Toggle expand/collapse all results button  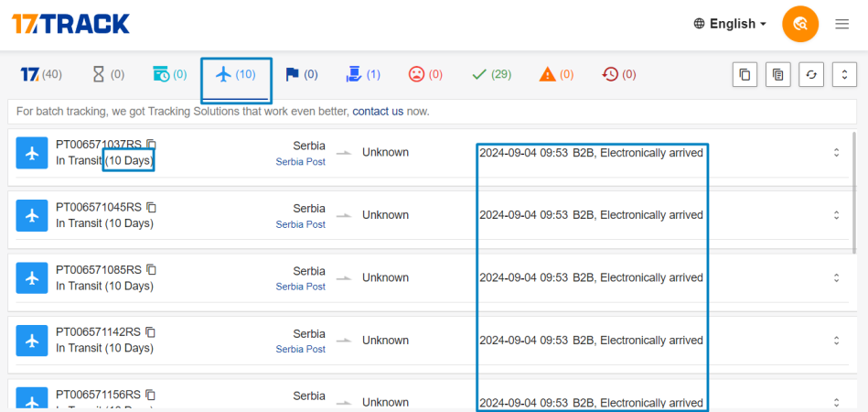click(x=843, y=75)
